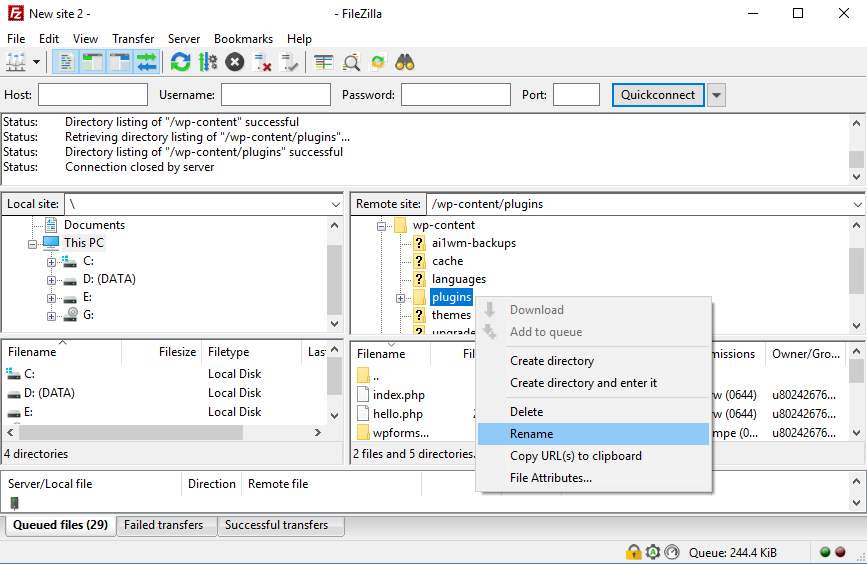Open the Site Manager icon
This screenshot has height=564, width=867.
coord(16,62)
